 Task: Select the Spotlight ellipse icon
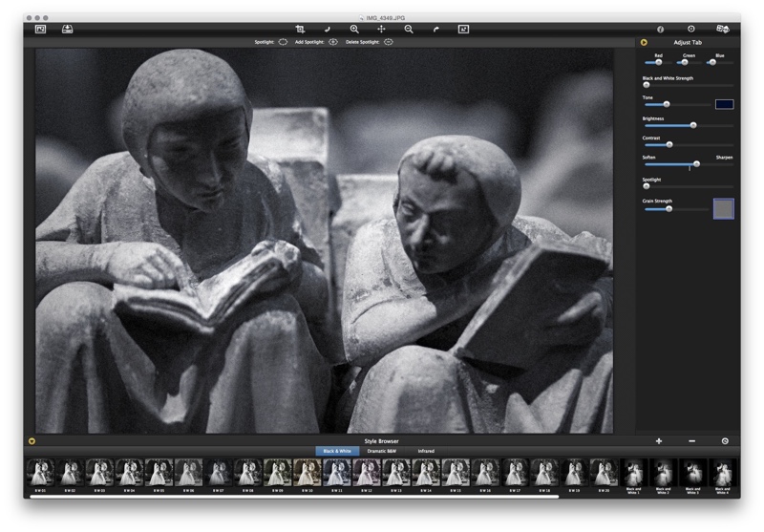(283, 42)
